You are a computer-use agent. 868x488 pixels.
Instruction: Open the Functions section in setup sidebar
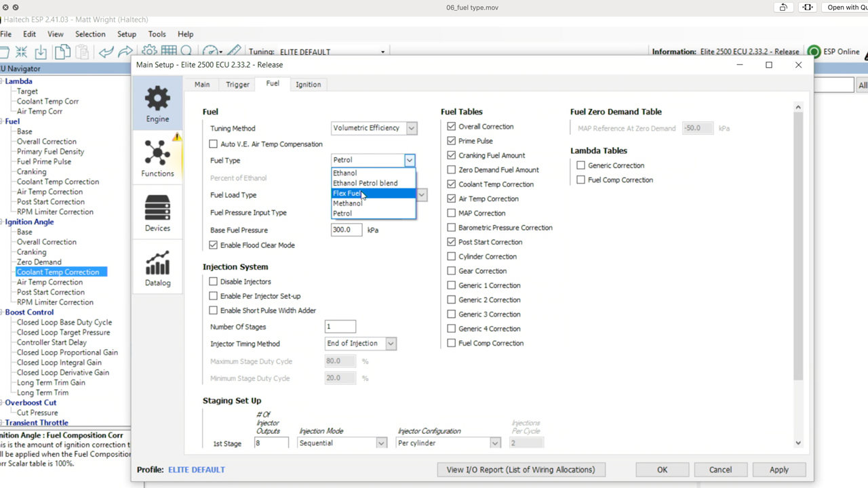157,156
